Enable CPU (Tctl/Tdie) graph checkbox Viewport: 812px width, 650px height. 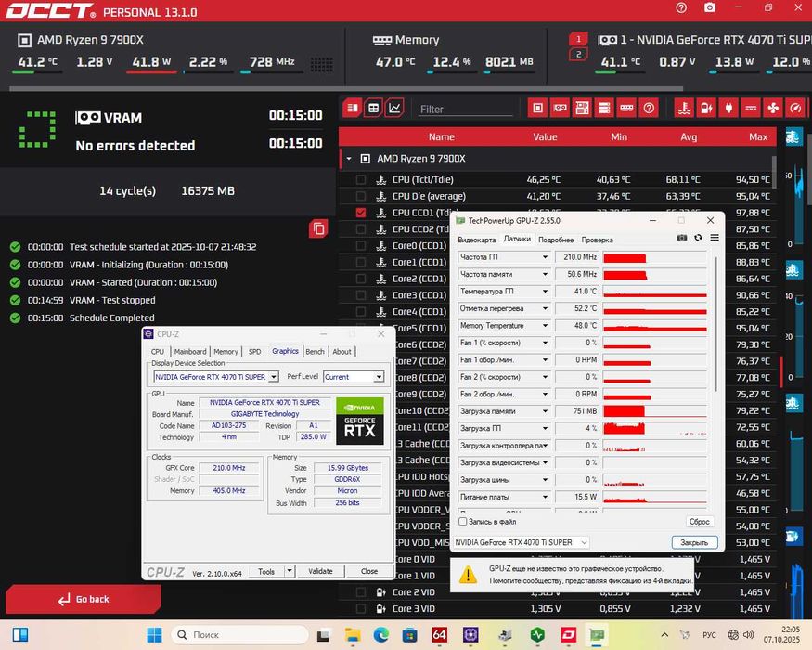360,180
